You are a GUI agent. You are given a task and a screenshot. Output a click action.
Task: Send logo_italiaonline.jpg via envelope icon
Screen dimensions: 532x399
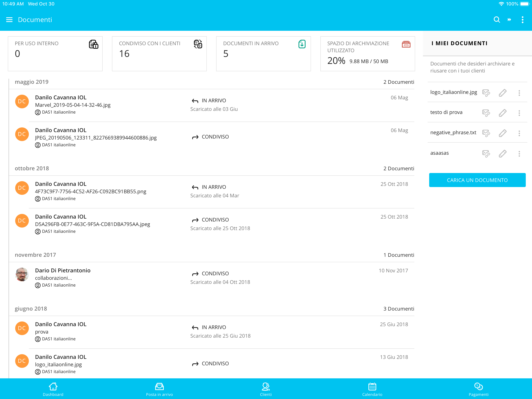486,93
